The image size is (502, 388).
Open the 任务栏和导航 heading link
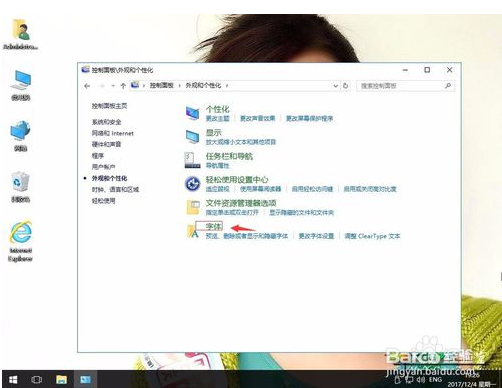229,156
